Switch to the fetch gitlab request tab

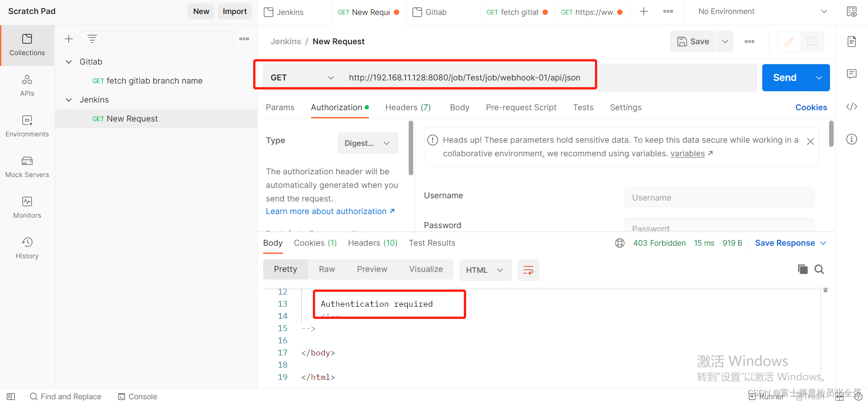[x=517, y=12]
